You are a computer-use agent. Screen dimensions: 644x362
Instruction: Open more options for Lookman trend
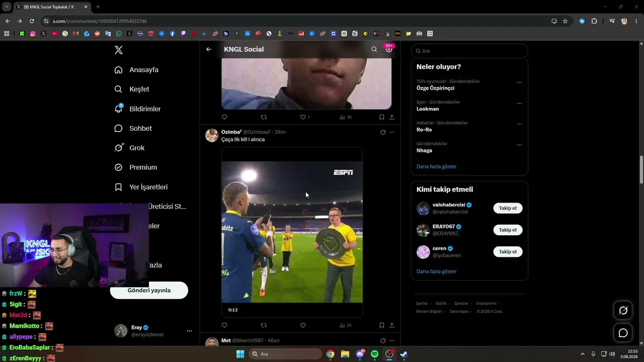pos(519,104)
